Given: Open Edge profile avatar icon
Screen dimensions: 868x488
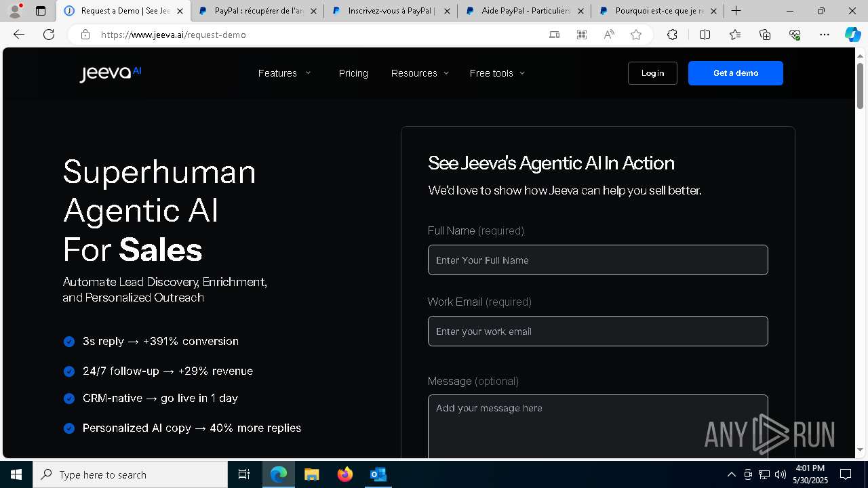Looking at the screenshot, I should [14, 11].
